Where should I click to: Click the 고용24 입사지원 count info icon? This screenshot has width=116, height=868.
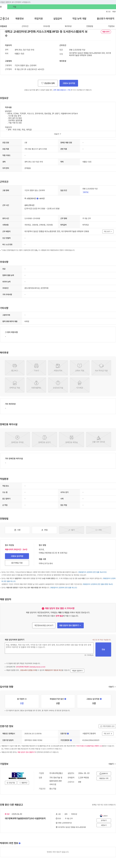(x=101, y=699)
